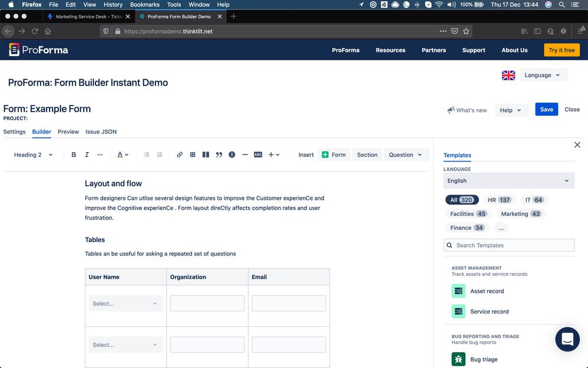The image size is (588, 368).
Task: Filter templates by Facilities category
Action: coord(468,213)
